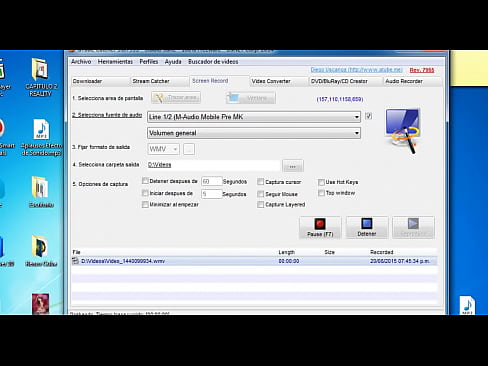Click the small button beside WMV format

coord(189,149)
